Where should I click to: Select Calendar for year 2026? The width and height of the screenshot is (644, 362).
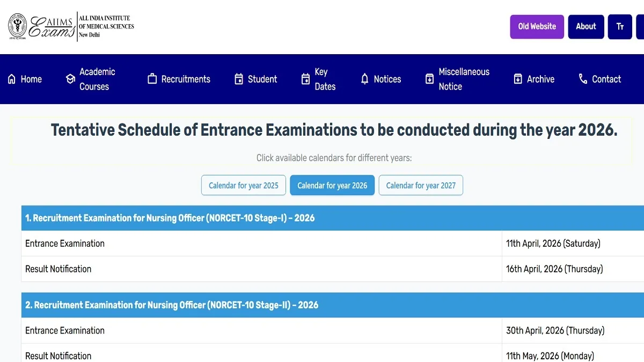click(x=332, y=186)
